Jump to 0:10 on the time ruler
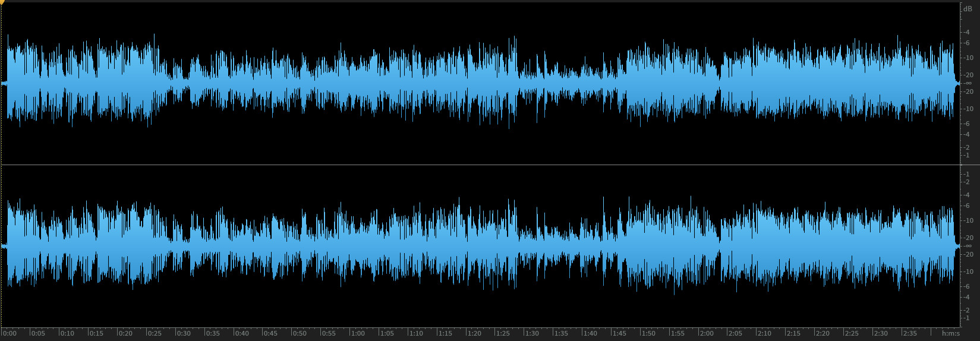Screen dimensions: 980x341 67,333
